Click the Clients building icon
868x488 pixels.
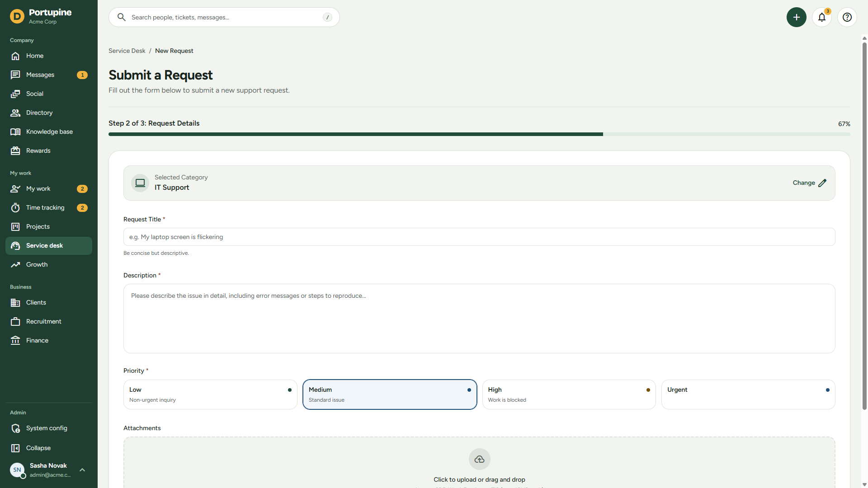pos(15,303)
